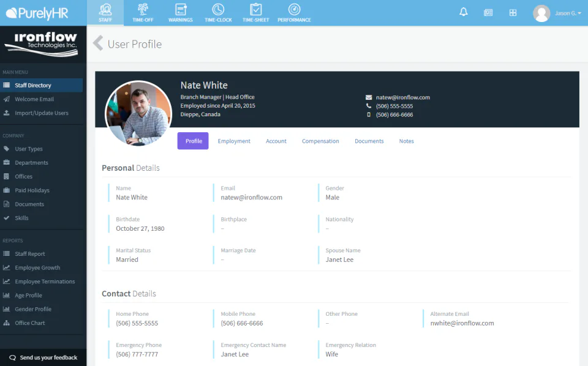Screen dimensions: 588x366
Task: Click the Emergency Relation value Wife
Action: 331,354
